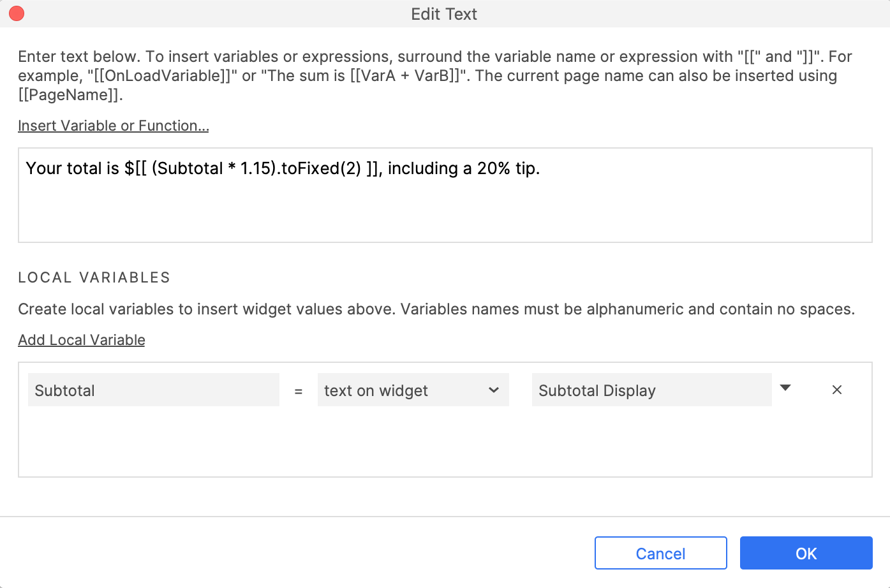890x588 pixels.
Task: Click the chevron beside "text on widget"
Action: (494, 390)
